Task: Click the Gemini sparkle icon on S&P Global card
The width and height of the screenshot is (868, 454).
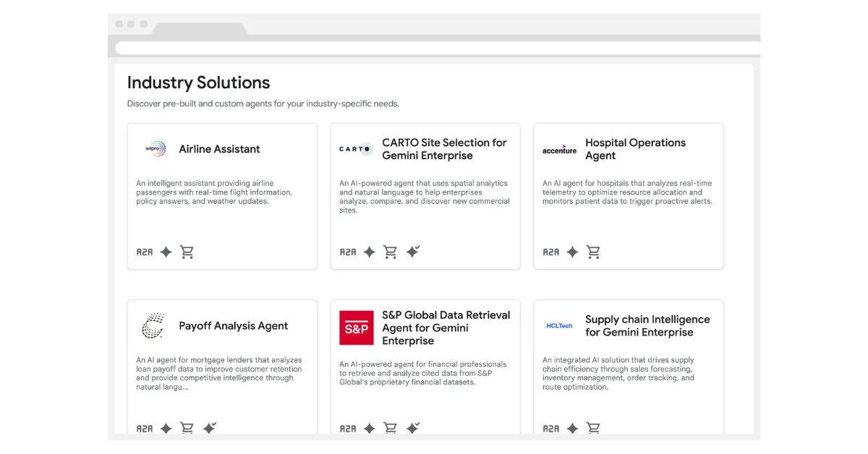Action: coord(369,428)
